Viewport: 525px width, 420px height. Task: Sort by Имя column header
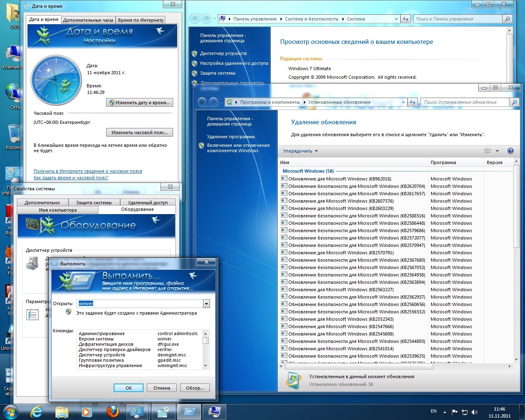[x=353, y=162]
